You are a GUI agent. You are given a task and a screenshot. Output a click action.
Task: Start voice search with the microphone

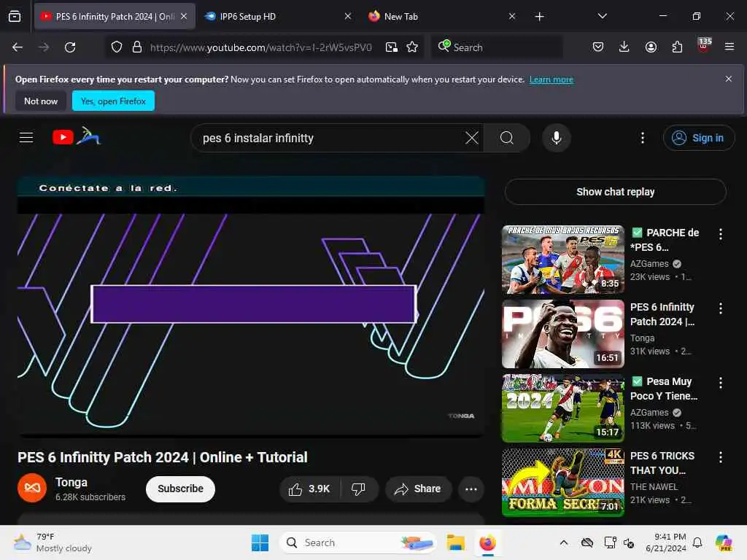click(556, 138)
